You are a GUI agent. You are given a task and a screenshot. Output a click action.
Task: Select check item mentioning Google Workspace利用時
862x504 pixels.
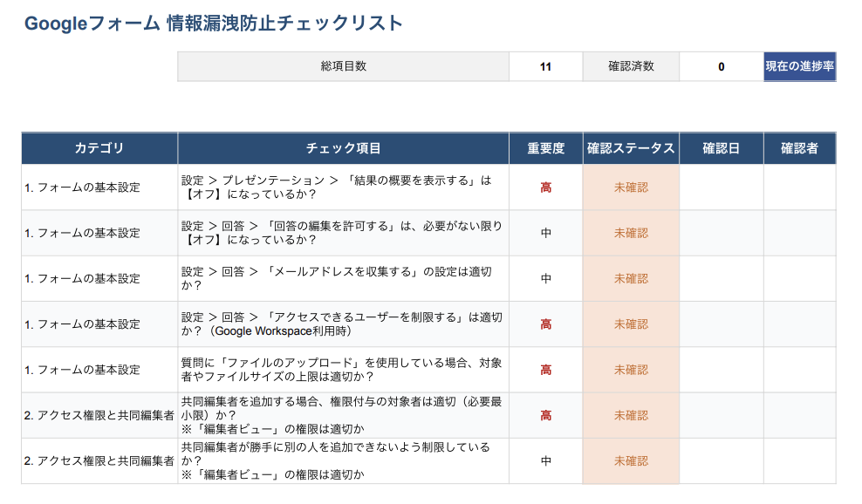(343, 324)
